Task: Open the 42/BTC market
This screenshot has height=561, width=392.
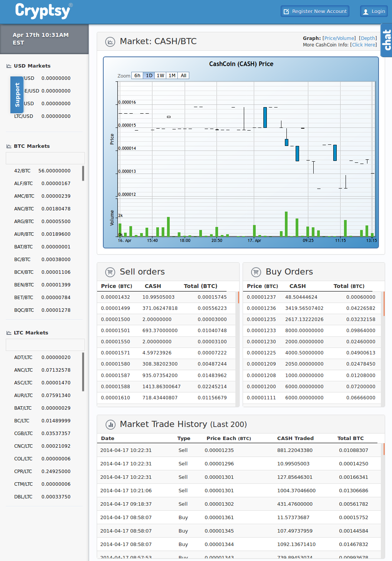Action: 42,171
